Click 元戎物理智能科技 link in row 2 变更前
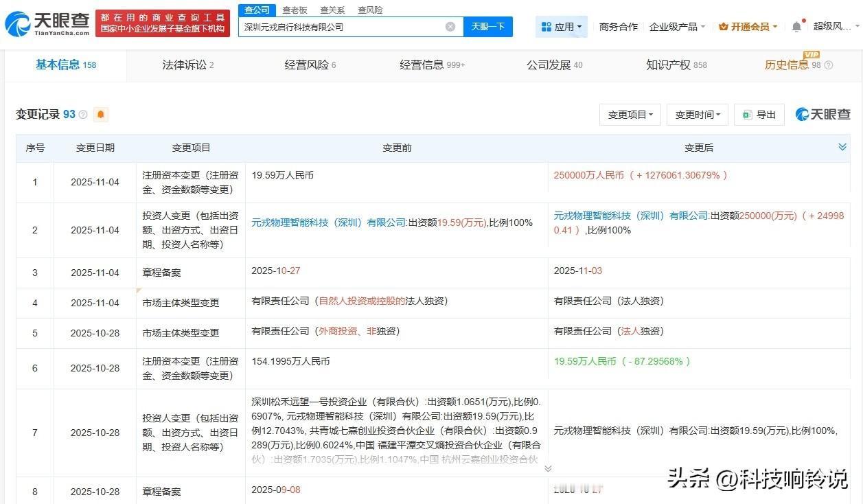This screenshot has height=504, width=863. (x=330, y=222)
